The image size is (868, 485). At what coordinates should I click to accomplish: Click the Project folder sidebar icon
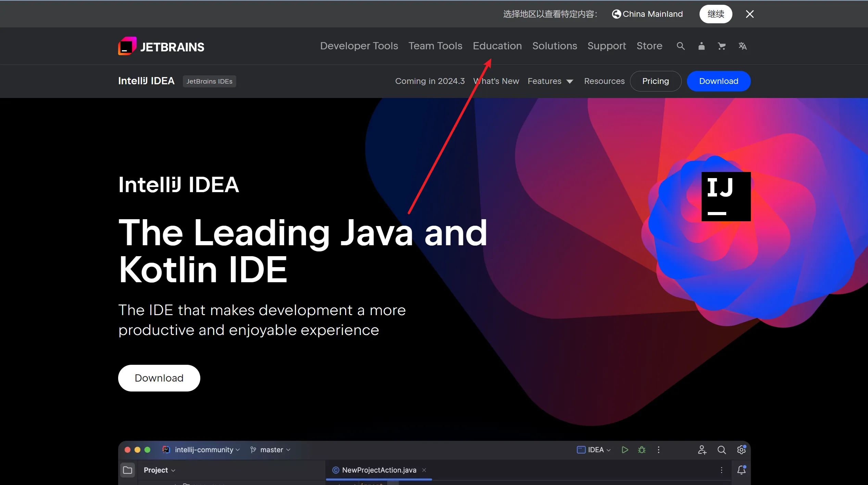pyautogui.click(x=127, y=470)
